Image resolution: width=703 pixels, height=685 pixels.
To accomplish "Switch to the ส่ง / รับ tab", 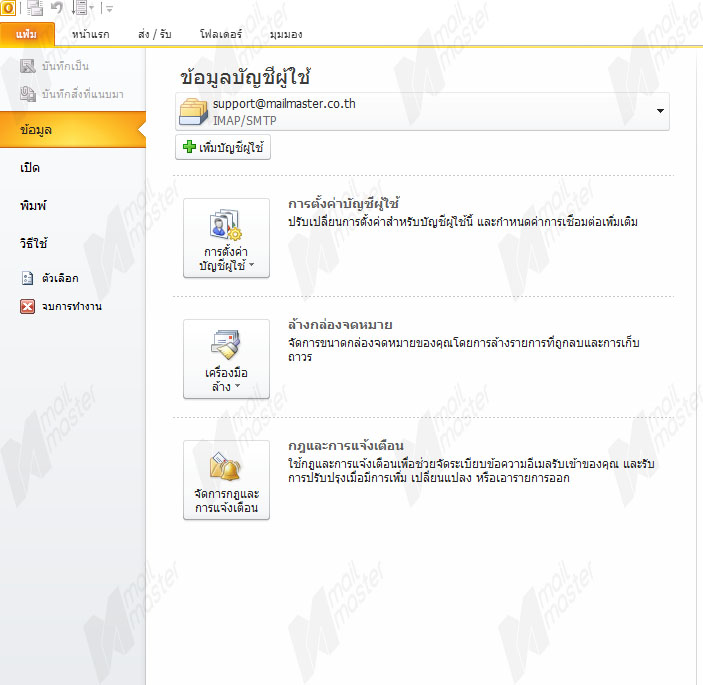I will click(155, 34).
